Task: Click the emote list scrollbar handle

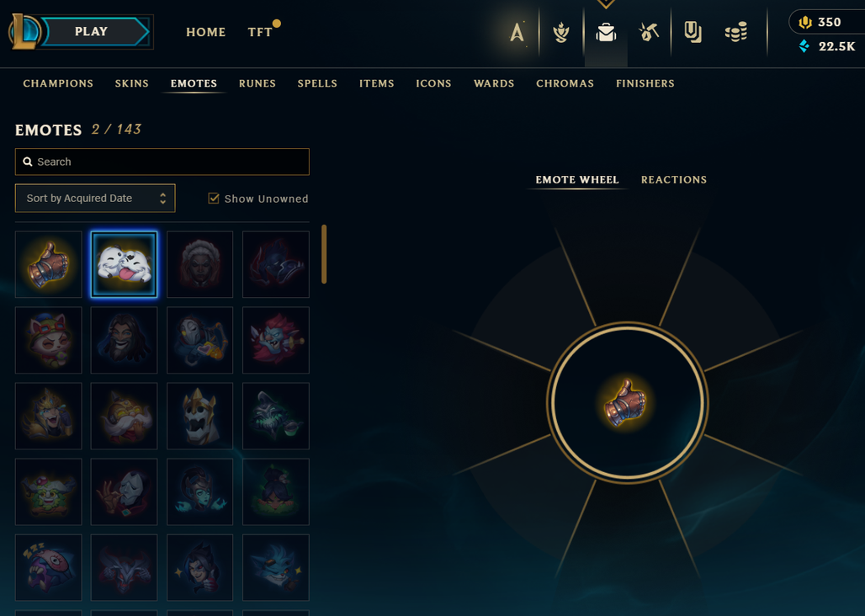Action: [324, 253]
